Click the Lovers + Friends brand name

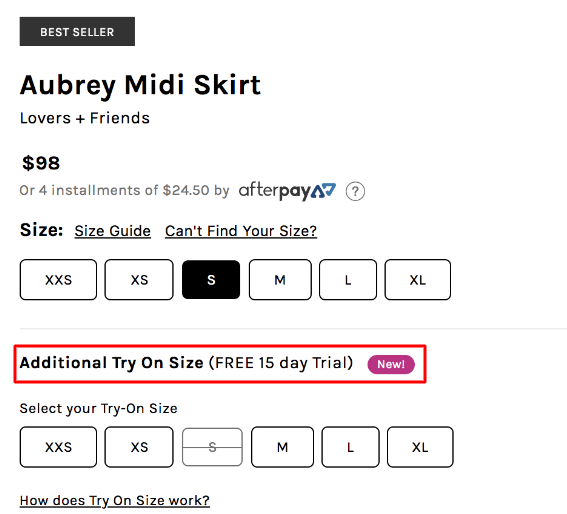[85, 118]
